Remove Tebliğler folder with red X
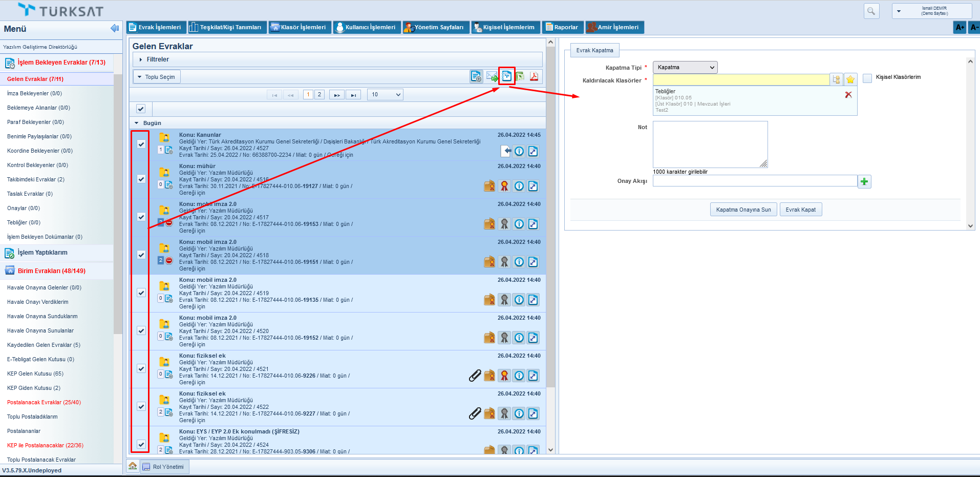Viewport: 980px width, 477px height. (x=848, y=95)
